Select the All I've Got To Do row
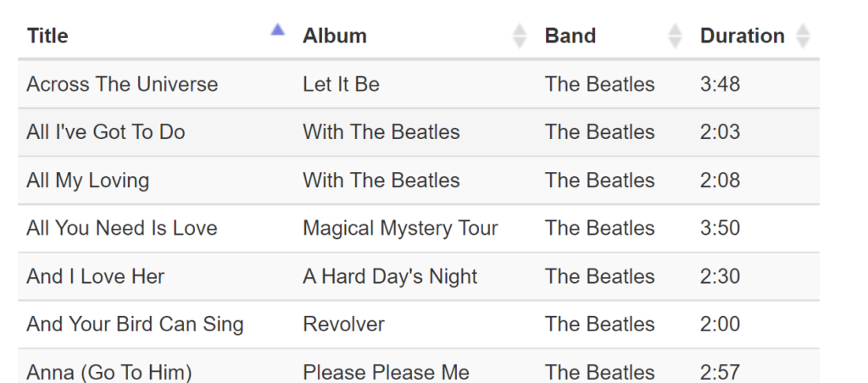The image size is (868, 383). tap(106, 132)
